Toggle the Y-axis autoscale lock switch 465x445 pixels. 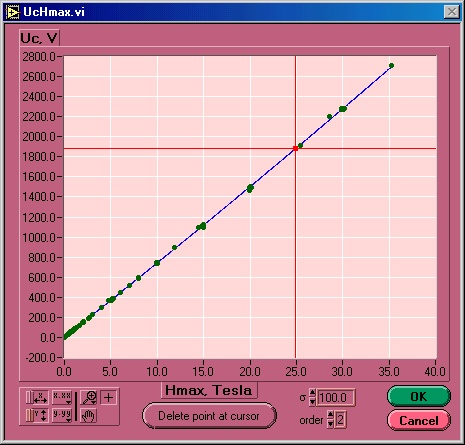pyautogui.click(x=29, y=415)
